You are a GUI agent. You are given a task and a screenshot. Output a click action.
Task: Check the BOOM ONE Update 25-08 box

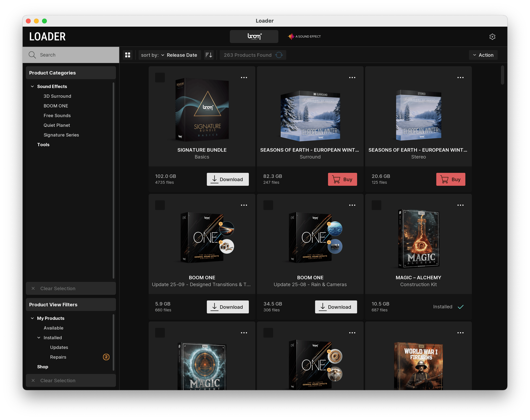[x=268, y=205]
